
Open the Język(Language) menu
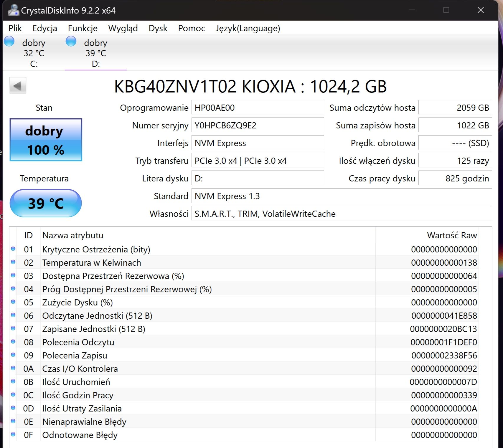click(248, 28)
